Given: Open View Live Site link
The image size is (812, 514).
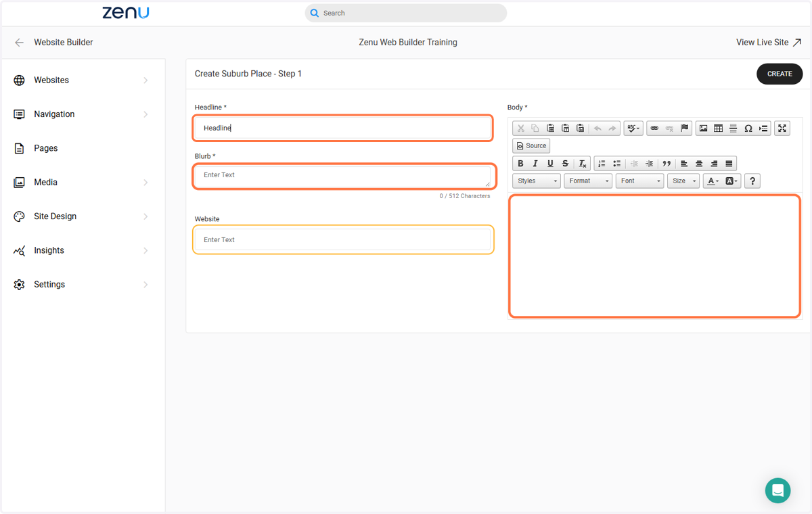Looking at the screenshot, I should pyautogui.click(x=769, y=42).
